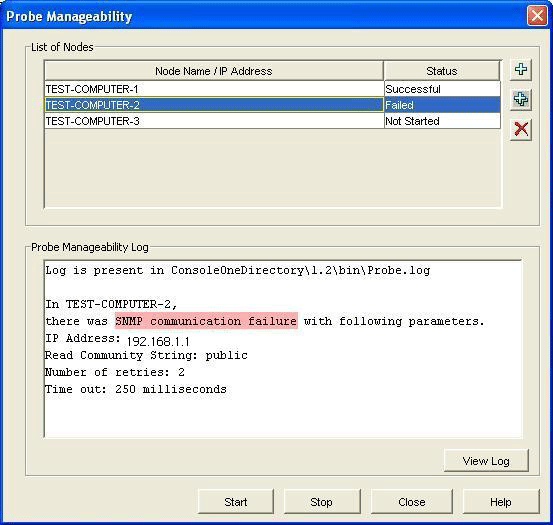This screenshot has width=553, height=525.
Task: Click the red X delete node icon
Action: (x=521, y=129)
